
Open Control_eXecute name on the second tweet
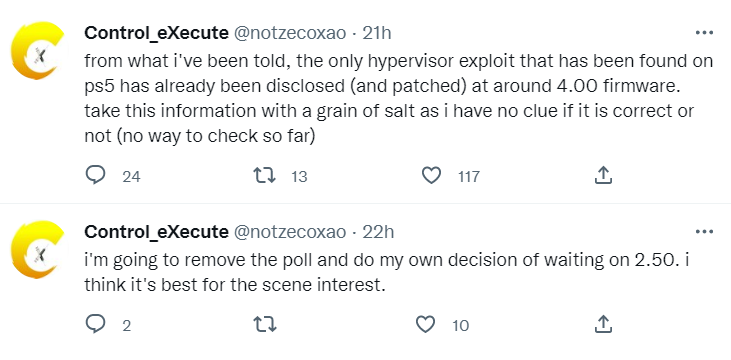156,232
